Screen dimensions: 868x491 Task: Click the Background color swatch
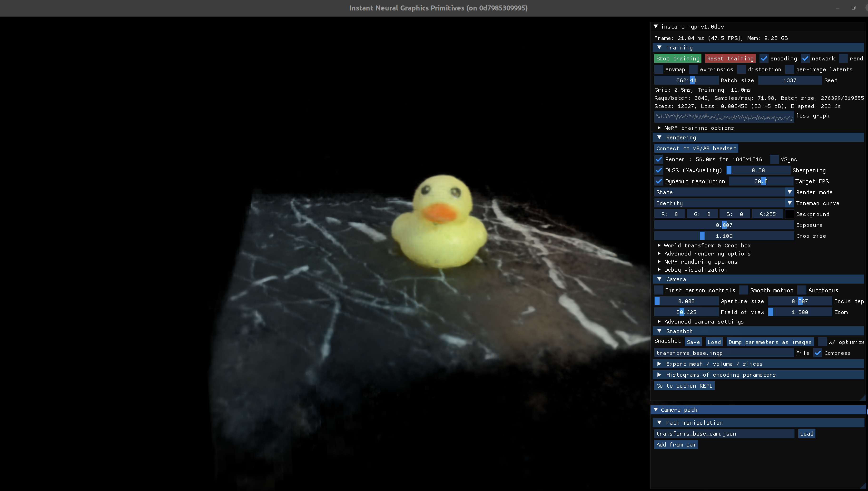tap(789, 214)
